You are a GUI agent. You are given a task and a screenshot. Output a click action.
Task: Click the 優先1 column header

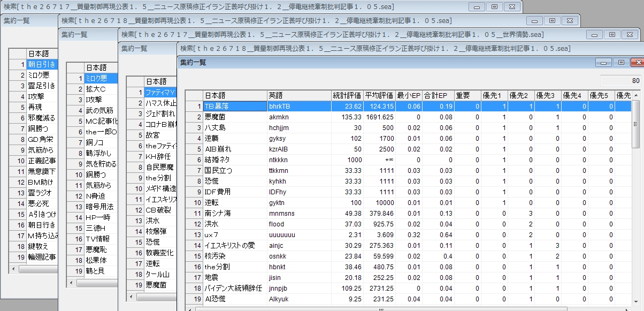494,95
